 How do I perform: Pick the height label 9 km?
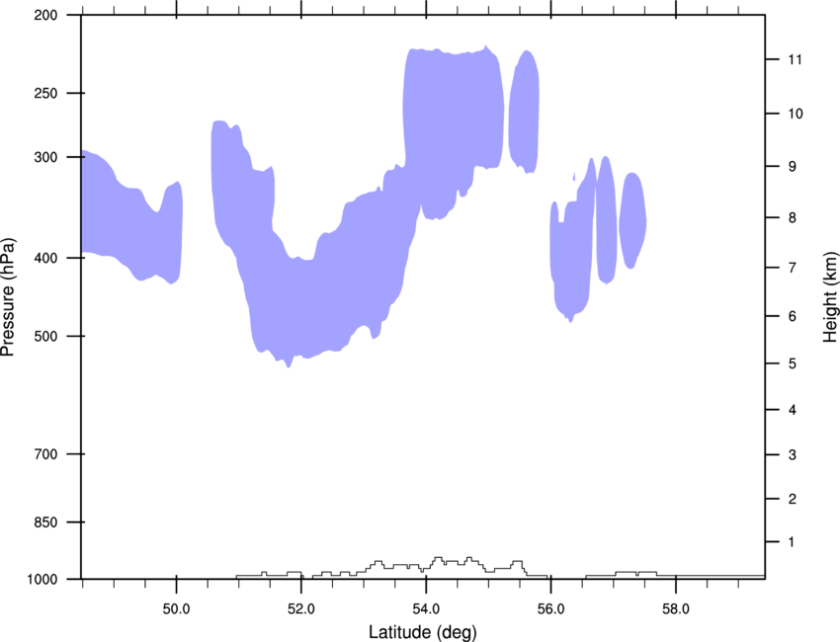click(792, 167)
